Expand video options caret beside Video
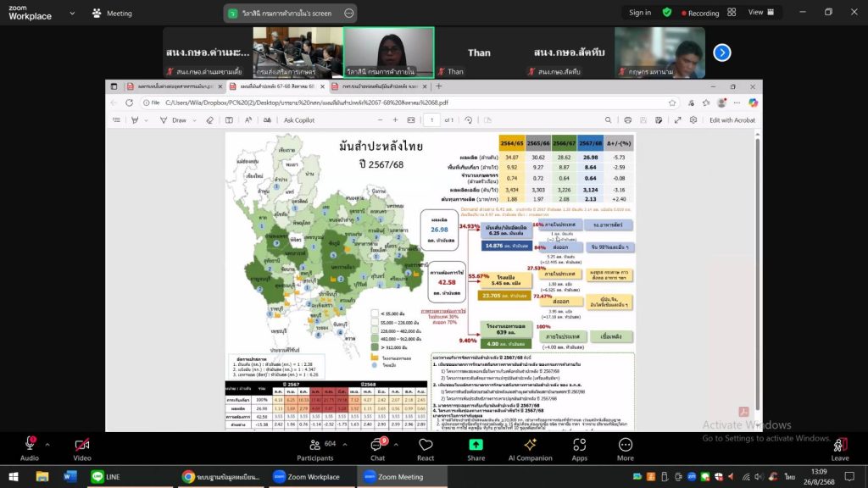868x488 pixels. pos(100,443)
